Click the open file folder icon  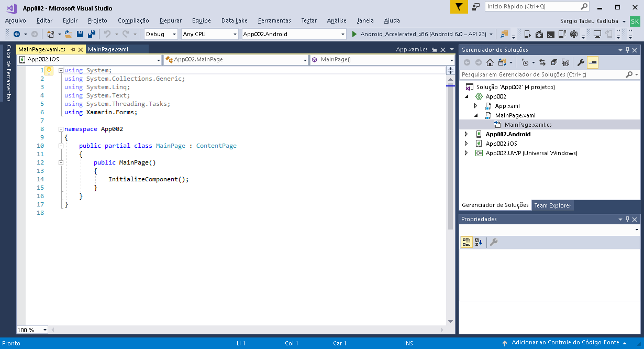click(x=68, y=34)
